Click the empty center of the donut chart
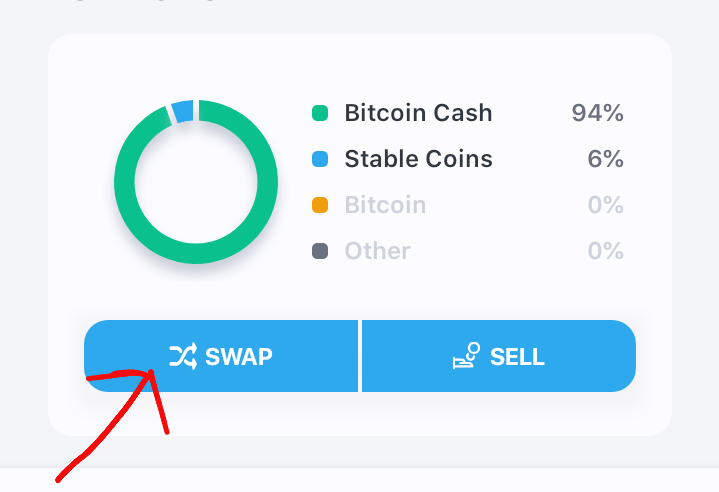719x492 pixels. click(196, 182)
